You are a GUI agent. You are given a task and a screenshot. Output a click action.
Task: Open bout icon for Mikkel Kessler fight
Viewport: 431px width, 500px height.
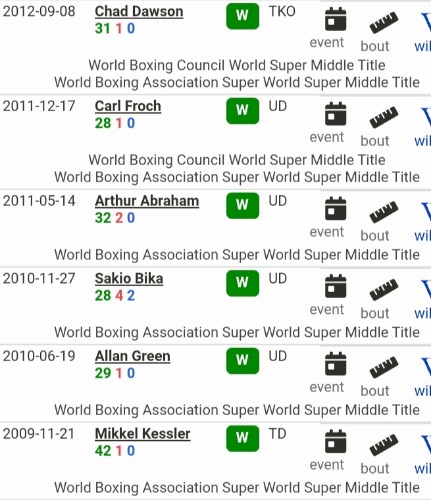384,445
